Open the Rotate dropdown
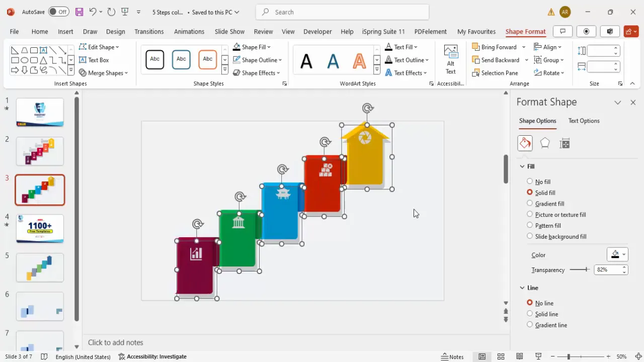The image size is (644, 362). [x=549, y=73]
